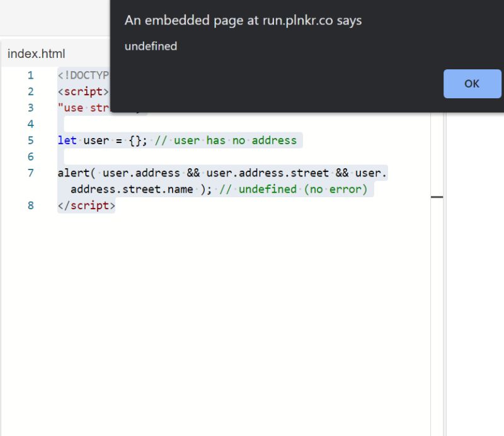Click line number 7 in the gutter
Screen dimensions: 504x436
[x=30, y=173]
